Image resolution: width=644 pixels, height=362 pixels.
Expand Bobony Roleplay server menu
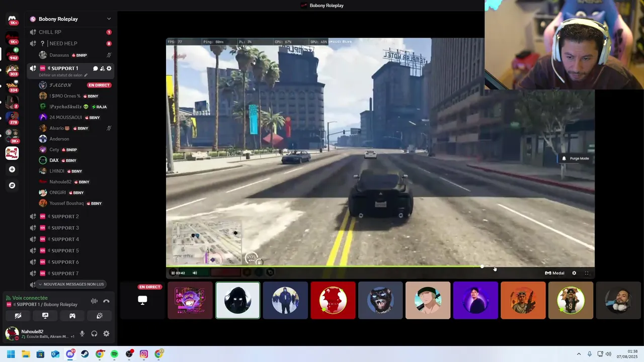pos(109,19)
